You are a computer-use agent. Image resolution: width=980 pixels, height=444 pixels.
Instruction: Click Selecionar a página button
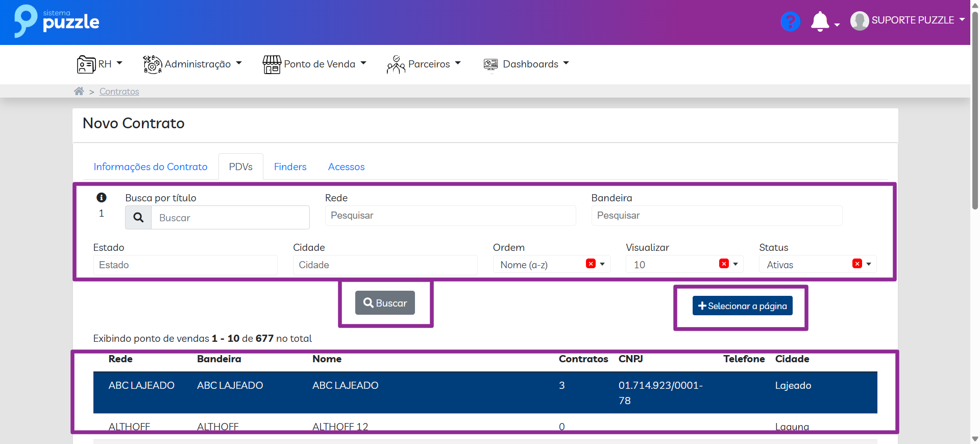(742, 306)
